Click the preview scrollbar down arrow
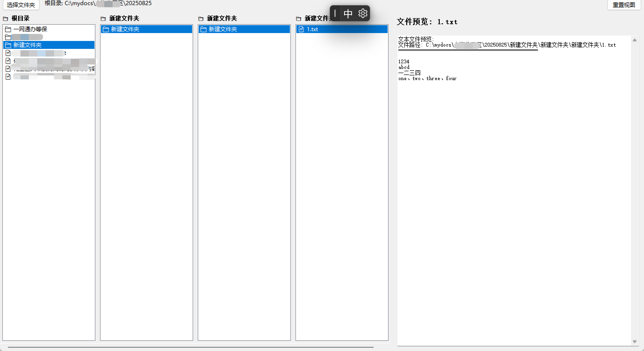The height and width of the screenshot is (351, 644). [634, 341]
